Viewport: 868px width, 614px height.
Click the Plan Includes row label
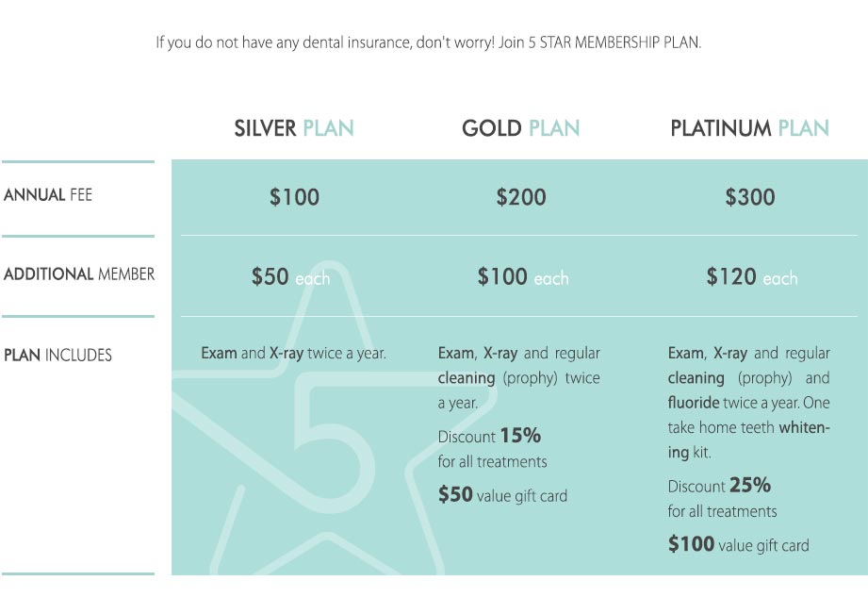click(57, 356)
